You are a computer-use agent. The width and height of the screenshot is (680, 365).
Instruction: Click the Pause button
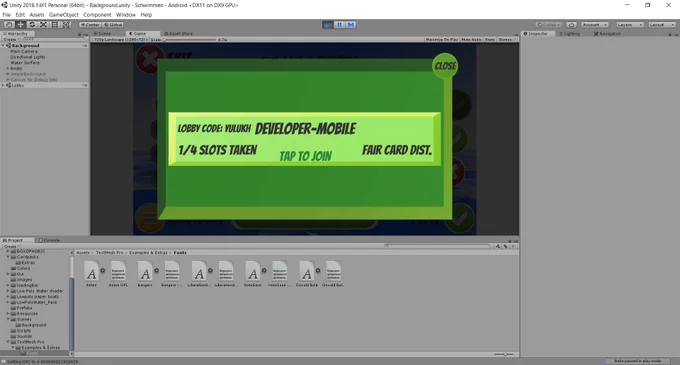340,25
